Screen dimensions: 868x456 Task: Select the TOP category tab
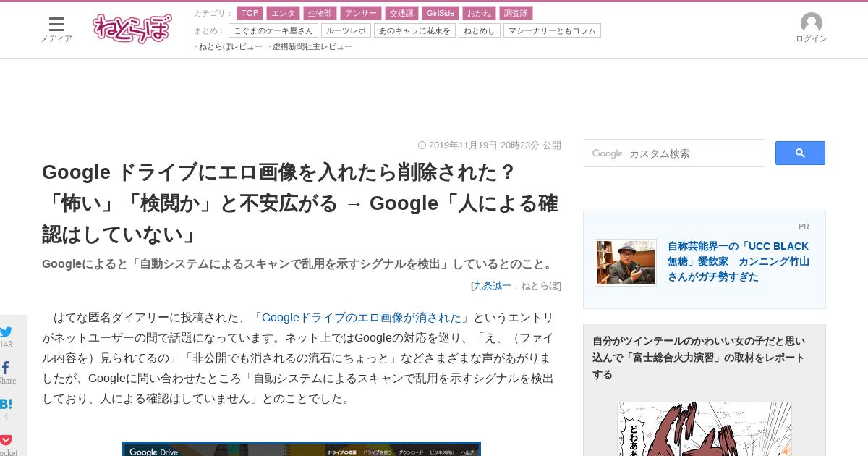pos(250,13)
